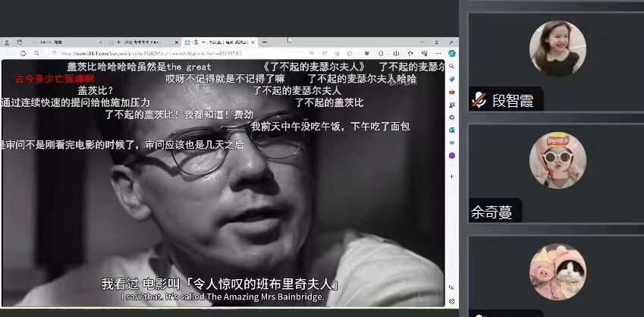Click the video player showing the man's face

pos(223,183)
